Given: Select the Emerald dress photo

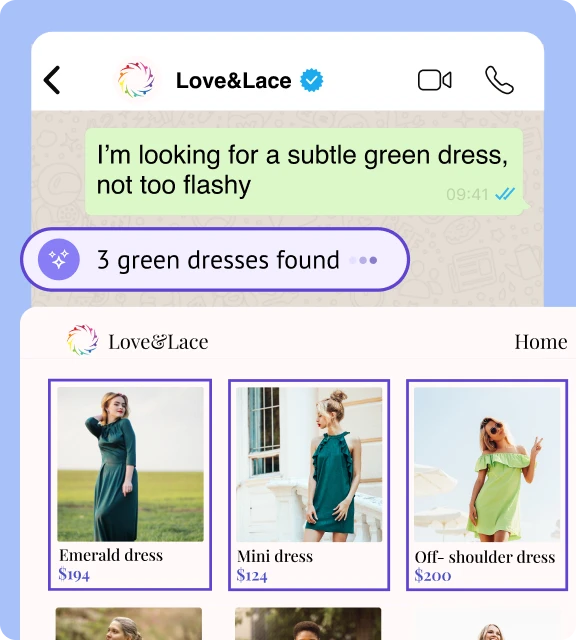Looking at the screenshot, I should [130, 464].
